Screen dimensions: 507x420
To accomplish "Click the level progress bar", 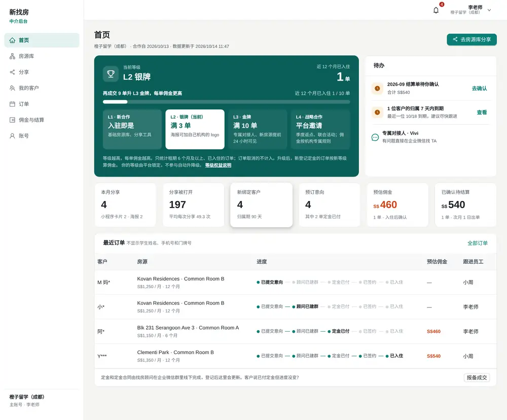I will click(x=226, y=102).
